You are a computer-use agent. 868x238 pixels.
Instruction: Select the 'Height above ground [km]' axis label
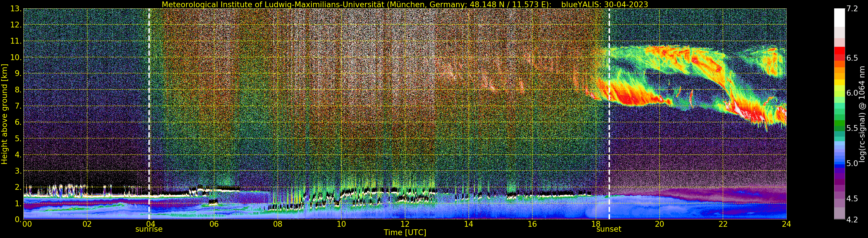[4, 114]
